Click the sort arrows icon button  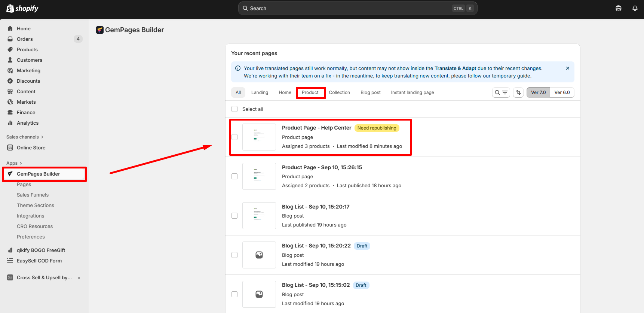point(518,92)
